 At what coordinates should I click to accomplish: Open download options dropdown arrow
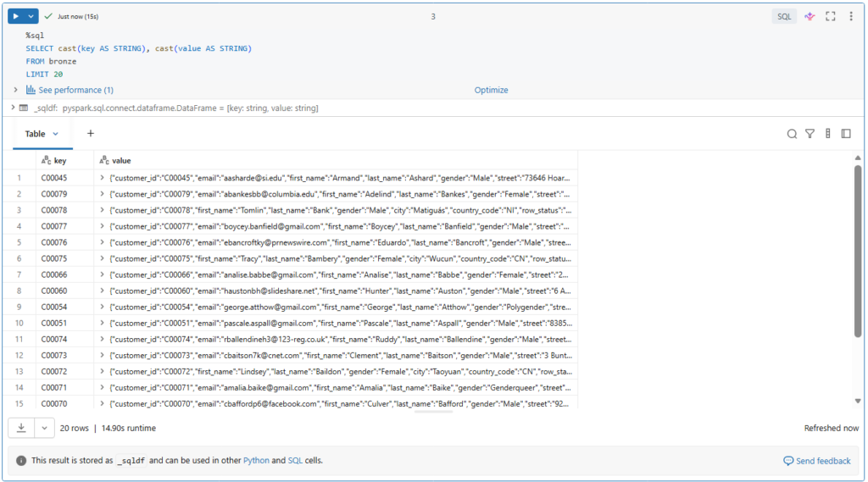(x=44, y=428)
